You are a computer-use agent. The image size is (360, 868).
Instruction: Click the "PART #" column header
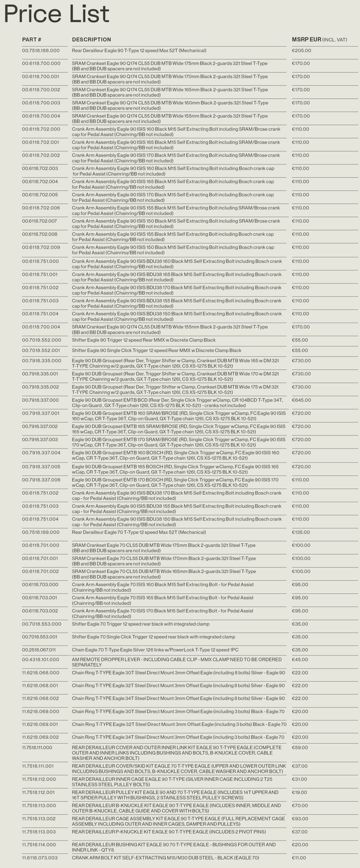click(31, 40)
